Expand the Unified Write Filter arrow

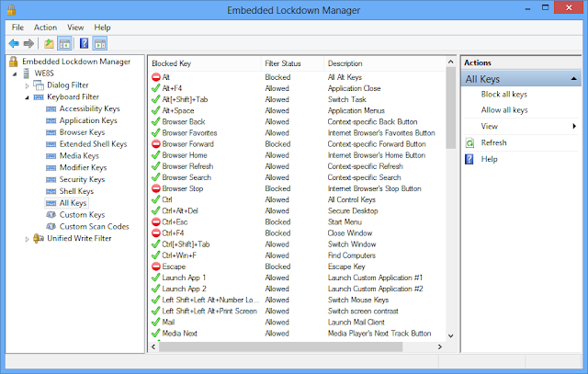[x=27, y=239]
